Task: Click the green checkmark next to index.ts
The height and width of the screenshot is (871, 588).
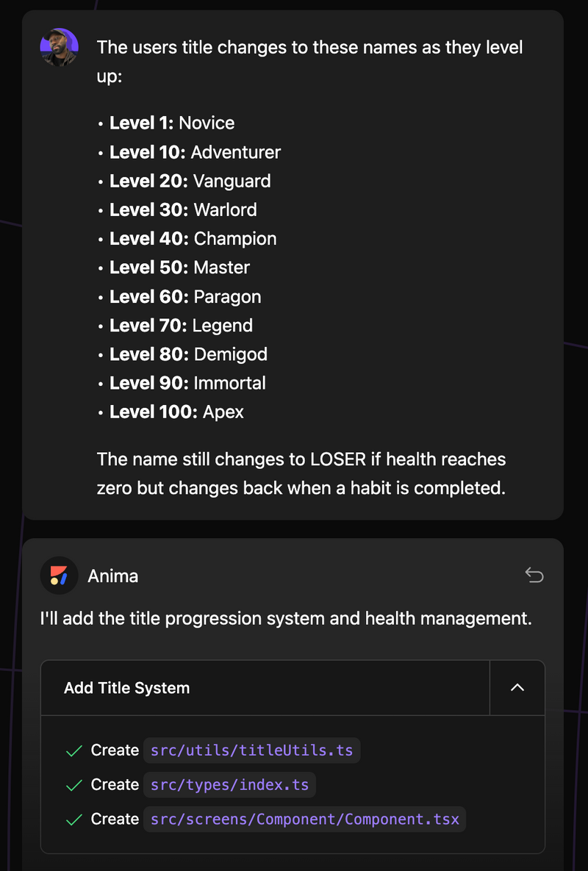Action: pos(73,786)
